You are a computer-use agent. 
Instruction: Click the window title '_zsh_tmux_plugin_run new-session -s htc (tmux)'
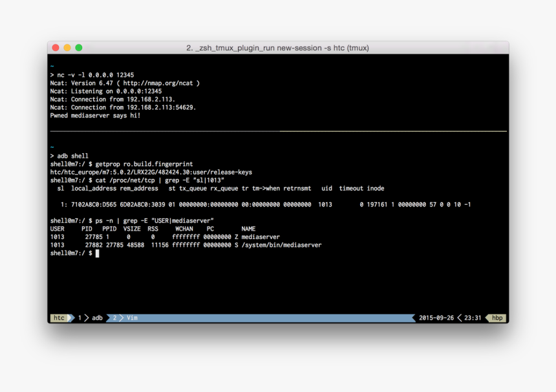(277, 48)
